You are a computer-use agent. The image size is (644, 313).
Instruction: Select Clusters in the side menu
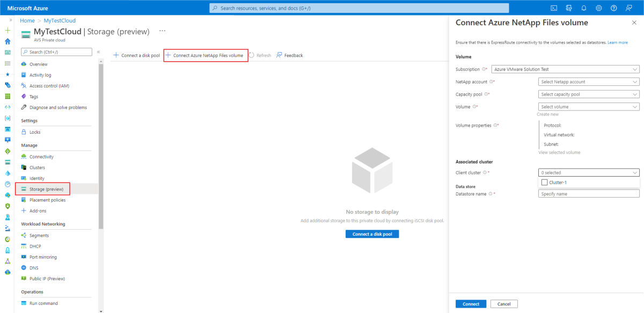[37, 168]
